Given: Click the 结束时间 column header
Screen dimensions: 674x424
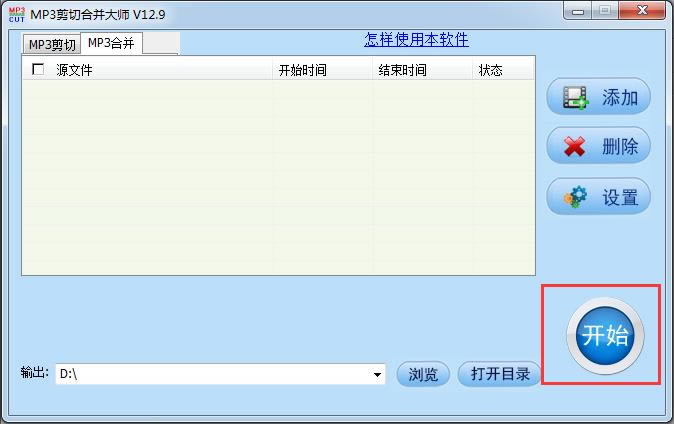Looking at the screenshot, I should (x=422, y=70).
